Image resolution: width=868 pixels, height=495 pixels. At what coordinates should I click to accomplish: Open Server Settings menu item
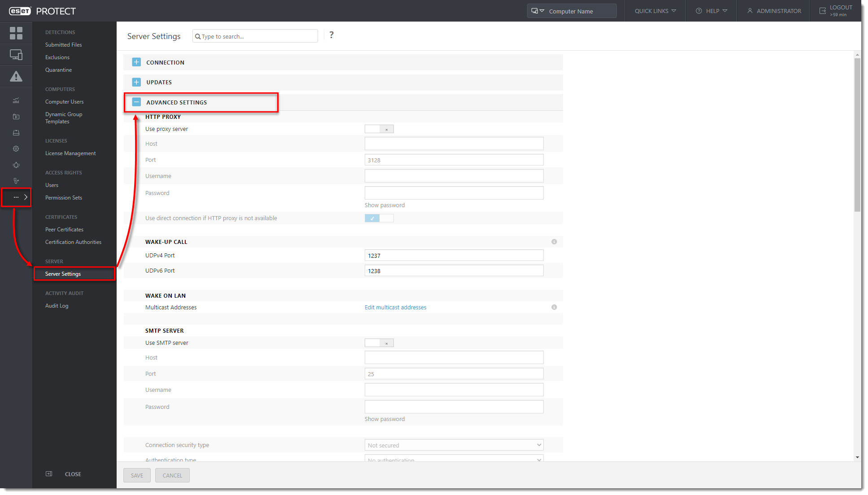pyautogui.click(x=63, y=274)
